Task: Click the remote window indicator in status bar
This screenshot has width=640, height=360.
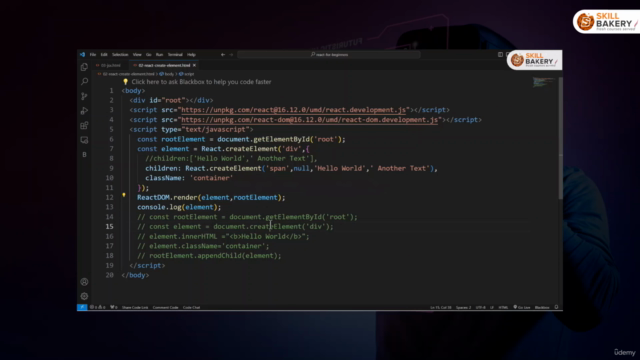Action: (x=82, y=307)
